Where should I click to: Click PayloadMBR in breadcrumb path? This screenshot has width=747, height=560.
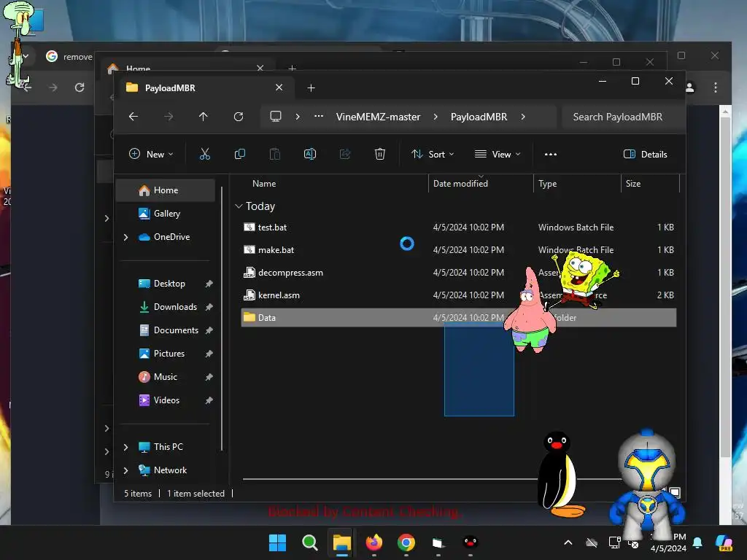coord(479,117)
